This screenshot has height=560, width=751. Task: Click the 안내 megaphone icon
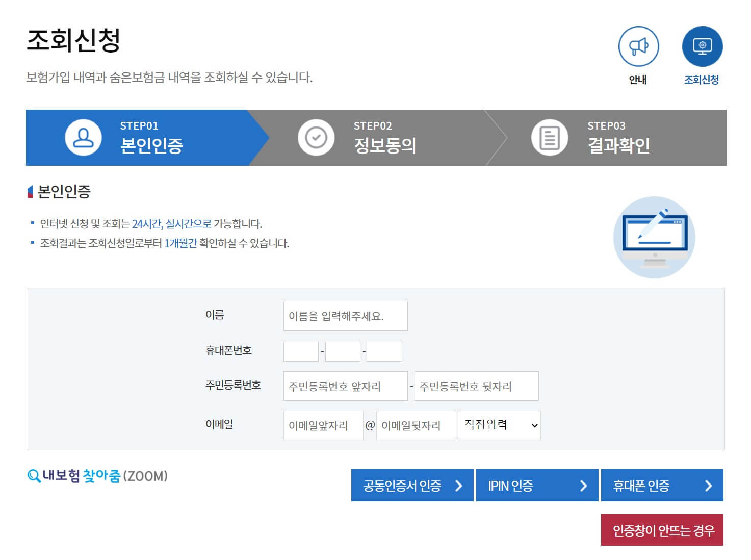[638, 47]
